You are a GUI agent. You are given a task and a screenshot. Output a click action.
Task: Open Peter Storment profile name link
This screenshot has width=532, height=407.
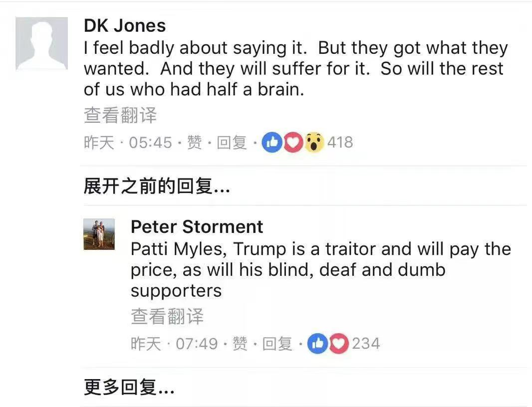tap(197, 226)
